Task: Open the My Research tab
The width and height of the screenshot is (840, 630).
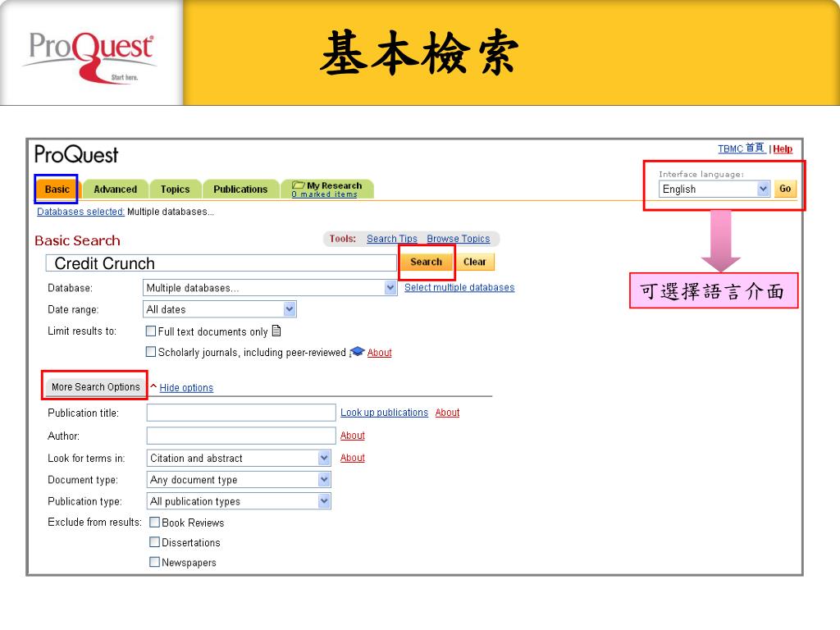Action: pyautogui.click(x=327, y=189)
